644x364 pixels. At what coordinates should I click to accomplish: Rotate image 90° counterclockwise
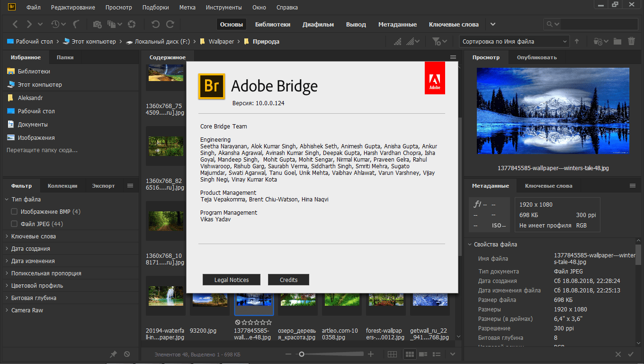point(155,24)
